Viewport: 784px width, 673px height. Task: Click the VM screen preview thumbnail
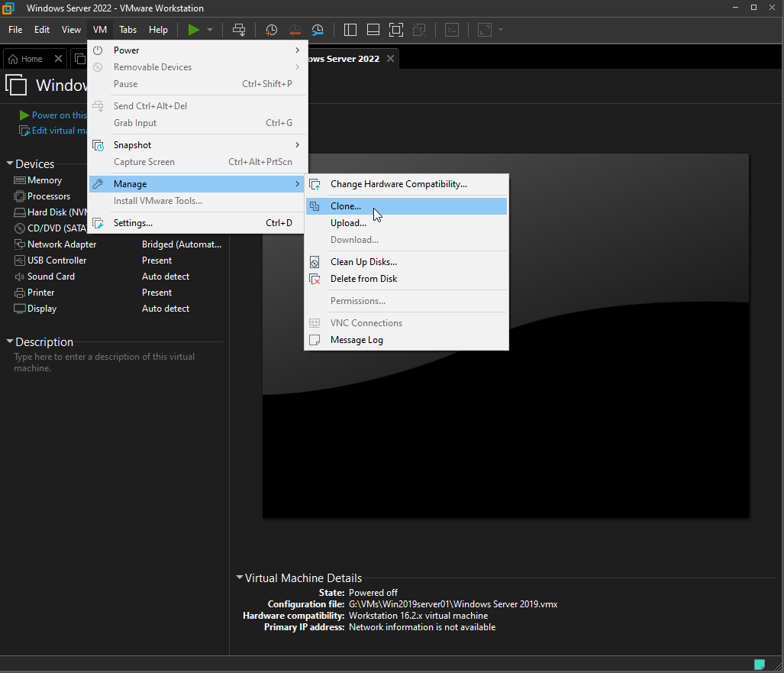tap(505, 336)
